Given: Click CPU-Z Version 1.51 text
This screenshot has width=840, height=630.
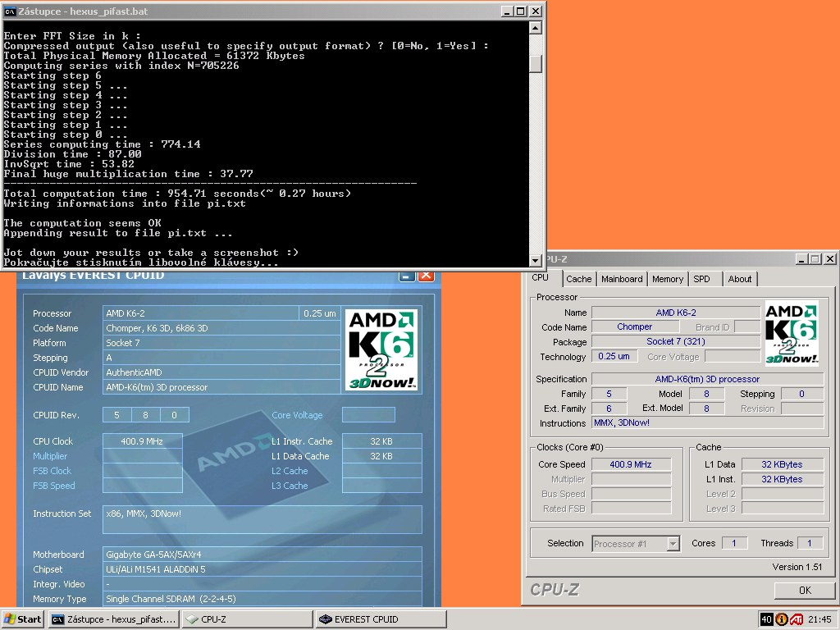Looking at the screenshot, I should tap(797, 567).
